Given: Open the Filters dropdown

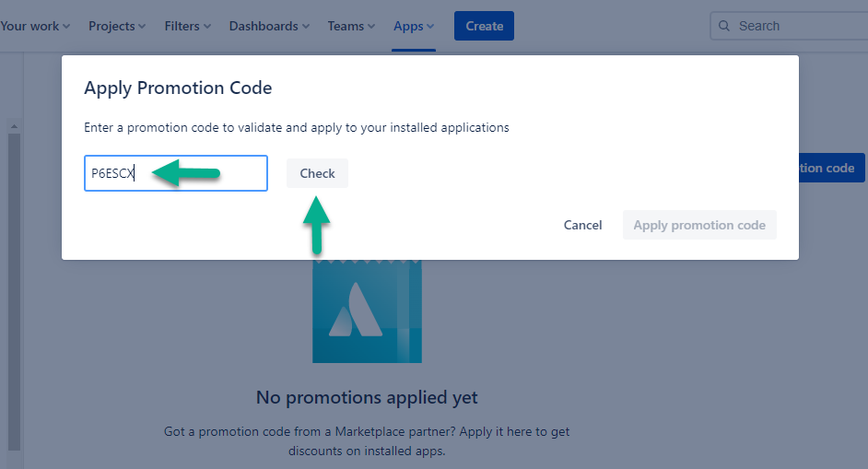Looking at the screenshot, I should point(187,26).
